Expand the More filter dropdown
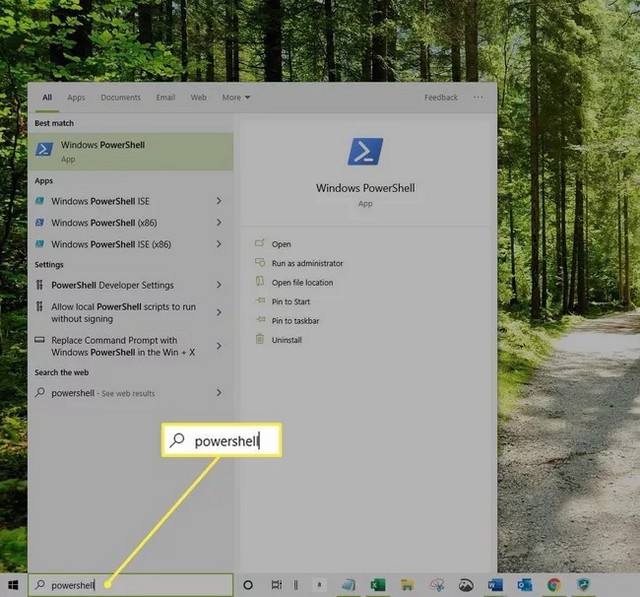This screenshot has height=597, width=640. click(x=236, y=98)
